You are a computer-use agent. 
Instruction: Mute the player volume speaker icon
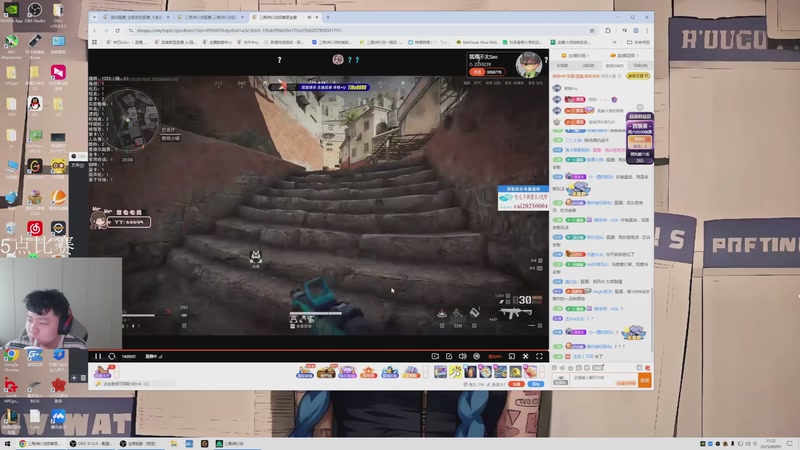pyautogui.click(x=462, y=356)
